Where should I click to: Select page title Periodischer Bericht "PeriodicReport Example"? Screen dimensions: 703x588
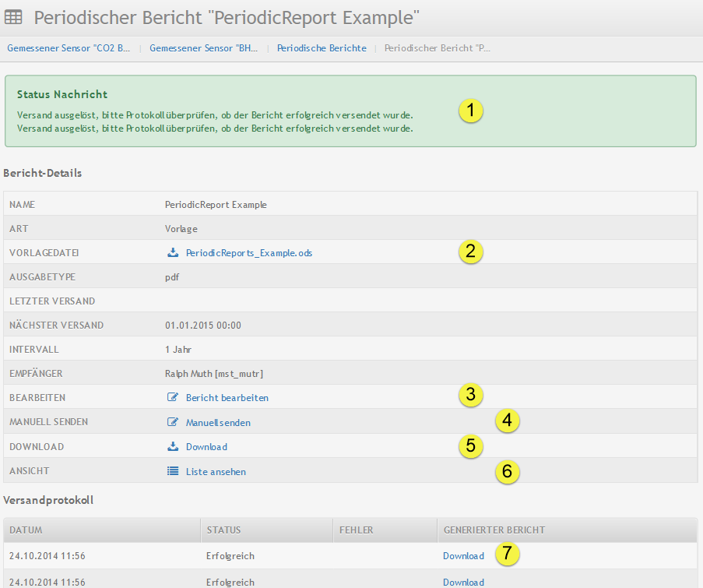click(227, 18)
